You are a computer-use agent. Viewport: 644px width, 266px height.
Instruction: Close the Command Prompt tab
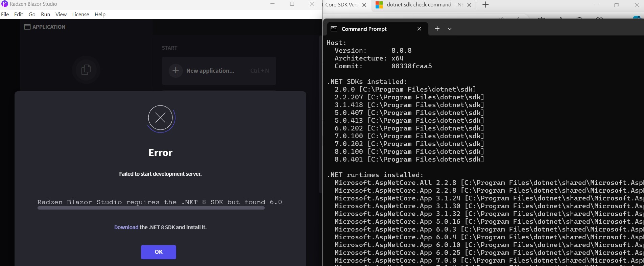tap(419, 29)
